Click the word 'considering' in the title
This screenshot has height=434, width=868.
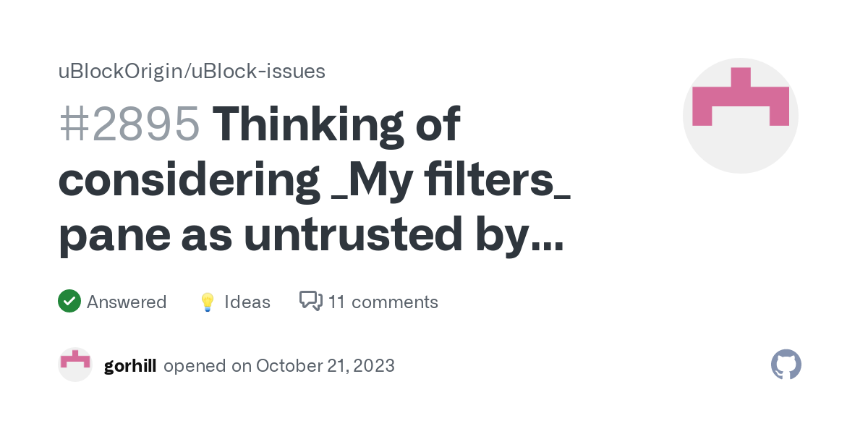point(190,181)
